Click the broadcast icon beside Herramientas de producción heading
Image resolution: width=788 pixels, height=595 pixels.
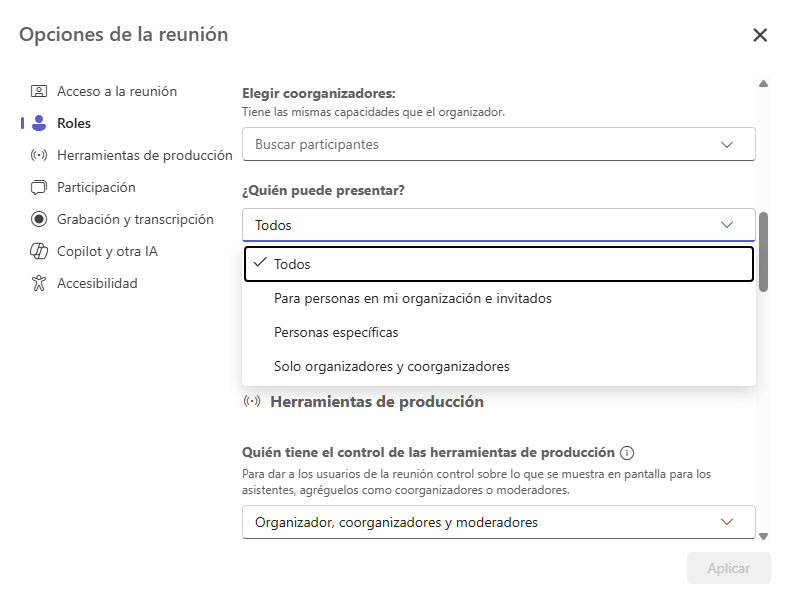click(x=252, y=401)
